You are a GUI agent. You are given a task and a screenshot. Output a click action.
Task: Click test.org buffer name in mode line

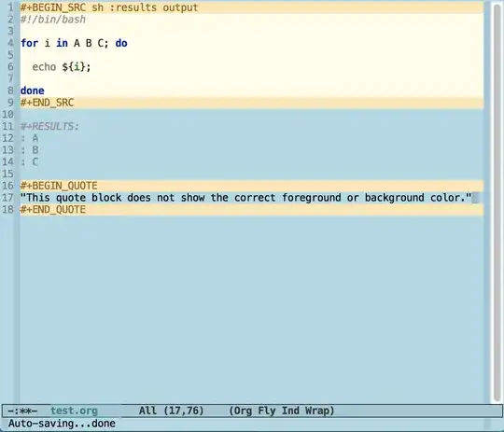coord(74,411)
